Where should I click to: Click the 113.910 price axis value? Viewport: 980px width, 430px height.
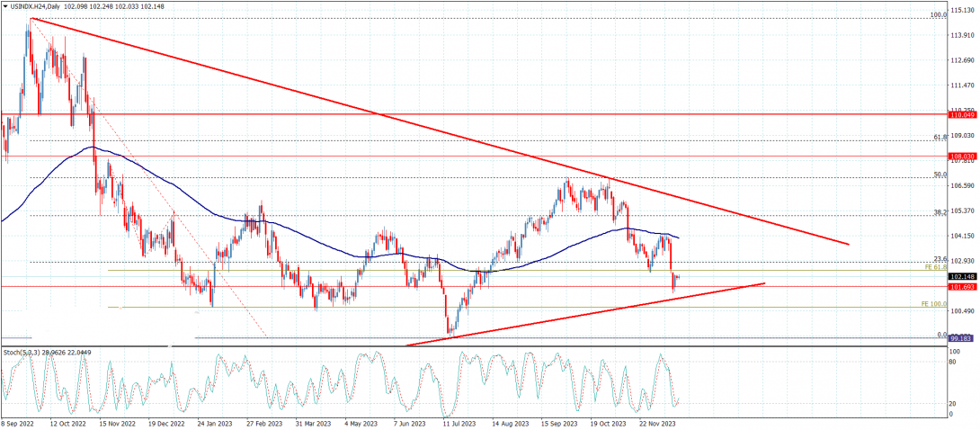click(x=964, y=36)
